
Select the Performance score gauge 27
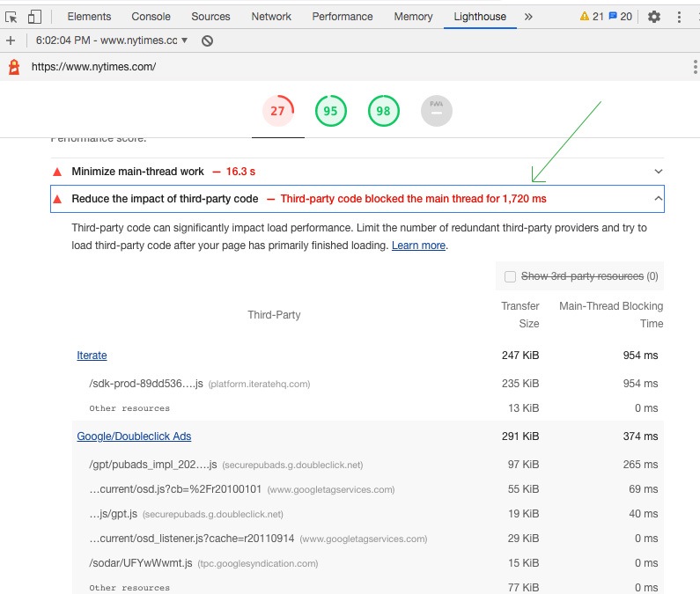tap(277, 111)
